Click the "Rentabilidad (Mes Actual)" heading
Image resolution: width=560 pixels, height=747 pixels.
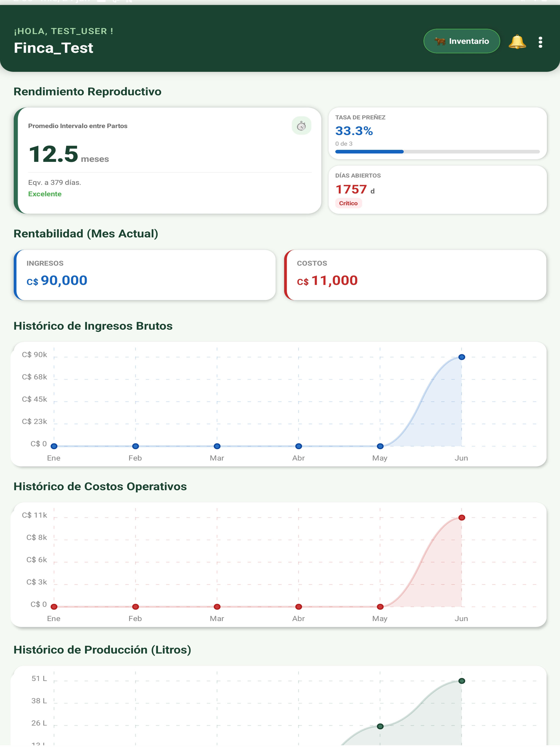[86, 234]
